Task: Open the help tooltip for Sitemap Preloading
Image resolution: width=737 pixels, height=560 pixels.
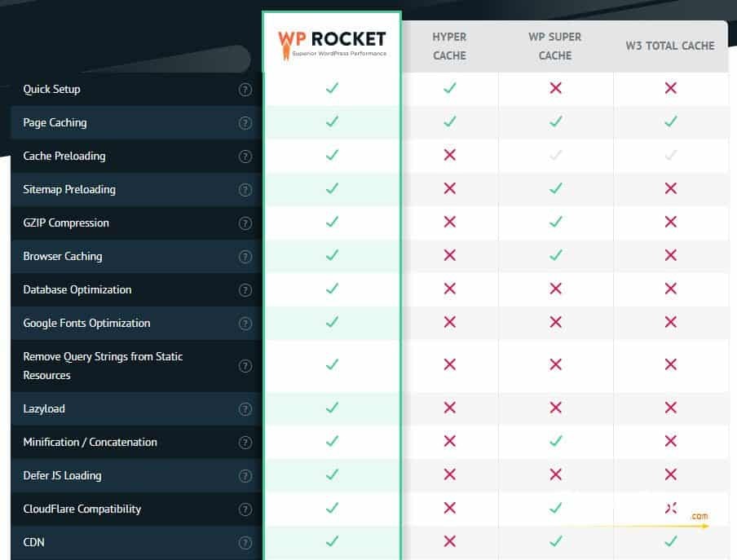Action: coord(245,189)
